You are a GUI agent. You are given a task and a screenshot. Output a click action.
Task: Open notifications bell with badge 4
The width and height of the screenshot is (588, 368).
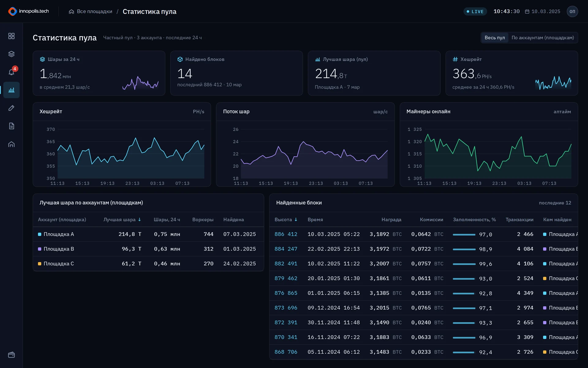11,72
